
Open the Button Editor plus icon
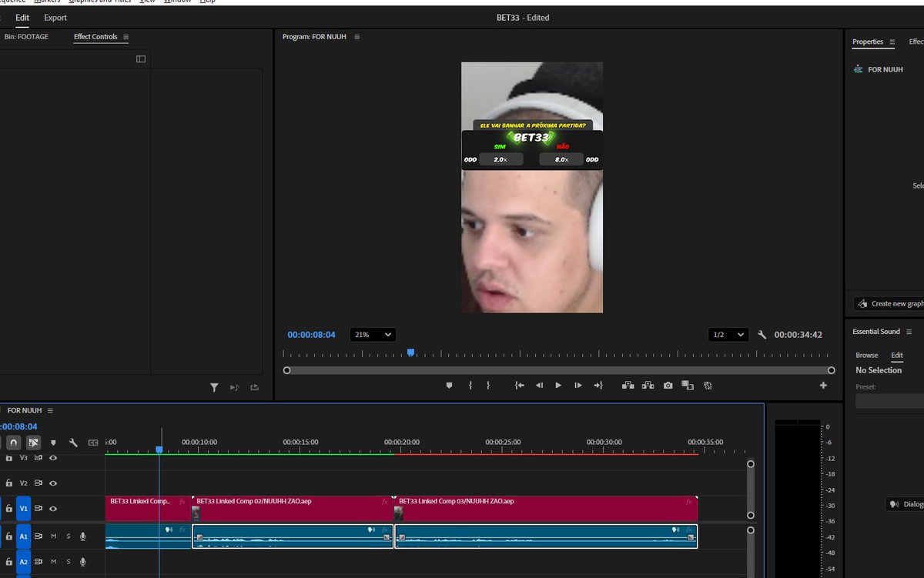[x=823, y=386]
